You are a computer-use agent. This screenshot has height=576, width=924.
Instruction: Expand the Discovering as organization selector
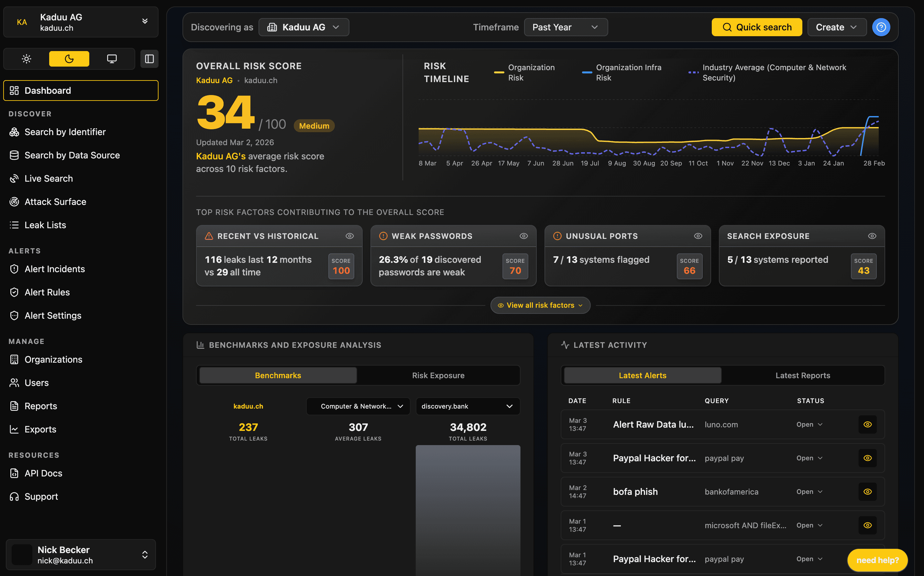[304, 27]
